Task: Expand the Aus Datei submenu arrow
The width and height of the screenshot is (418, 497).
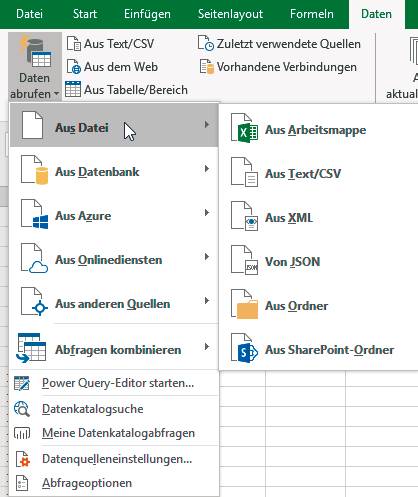Action: coord(207,125)
